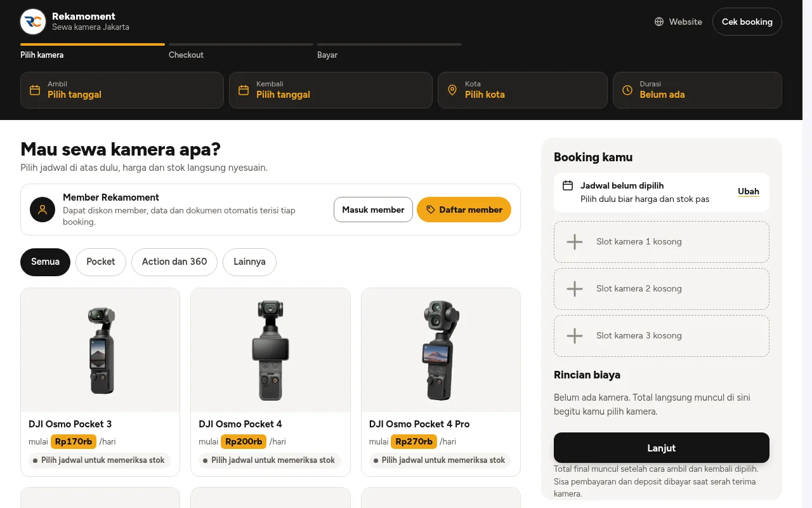Open the Kembali date picker

click(x=331, y=90)
